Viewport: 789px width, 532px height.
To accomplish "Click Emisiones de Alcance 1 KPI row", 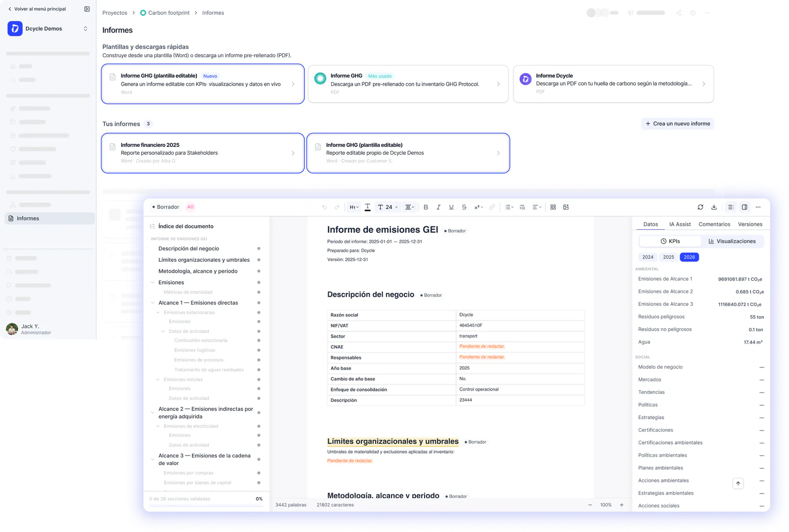I will pyautogui.click(x=700, y=279).
